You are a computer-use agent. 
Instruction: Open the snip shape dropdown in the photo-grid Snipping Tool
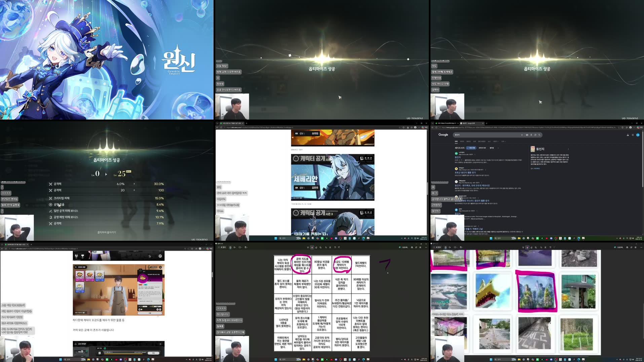tap(455, 248)
